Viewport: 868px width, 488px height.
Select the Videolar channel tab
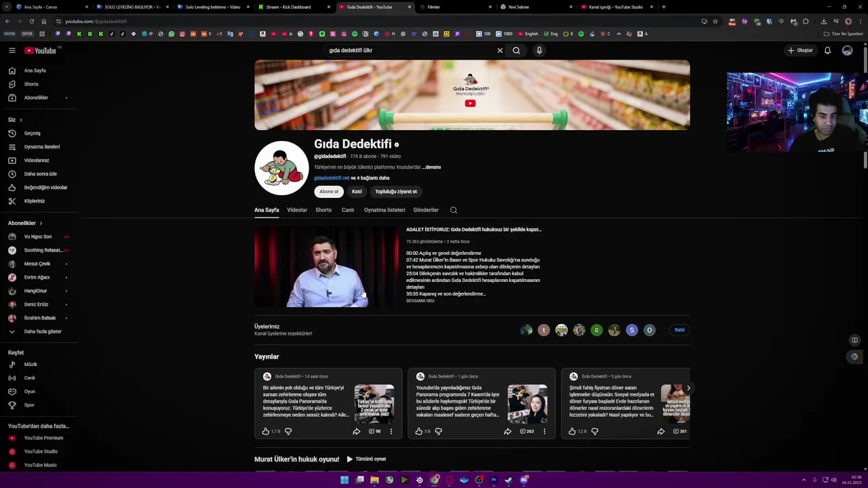[x=297, y=210]
